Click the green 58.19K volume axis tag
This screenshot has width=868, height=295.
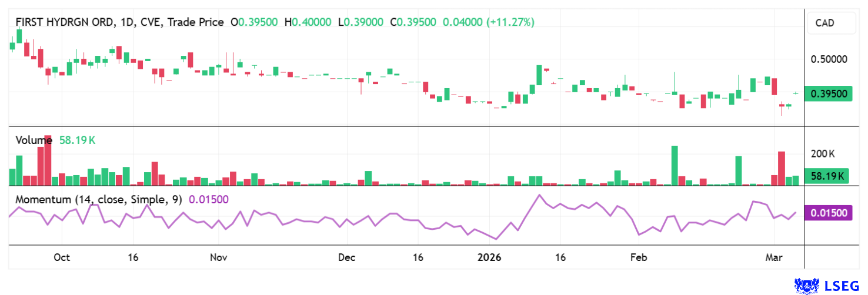click(829, 176)
